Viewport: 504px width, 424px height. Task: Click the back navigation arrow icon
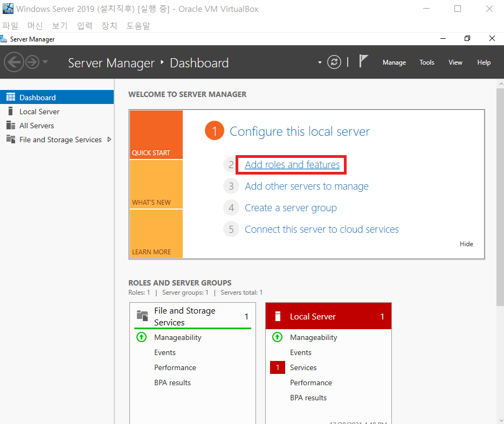tap(14, 62)
